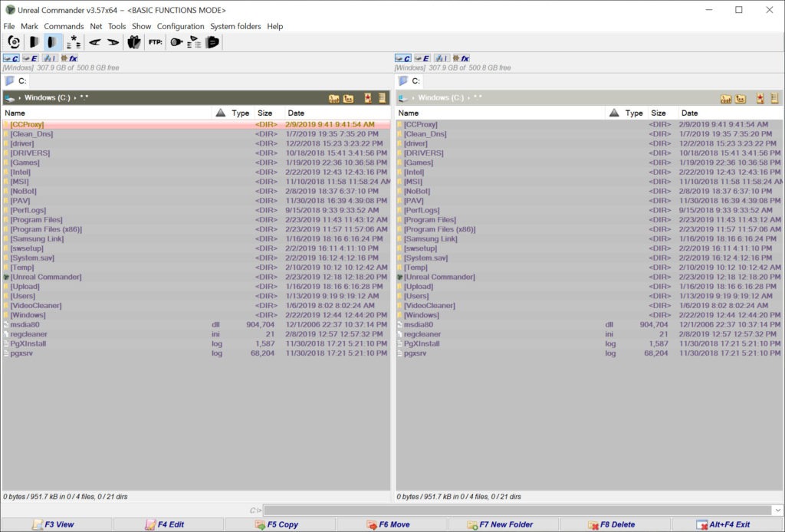The width and height of the screenshot is (785, 532).
Task: Open the Help menu
Action: (x=275, y=26)
